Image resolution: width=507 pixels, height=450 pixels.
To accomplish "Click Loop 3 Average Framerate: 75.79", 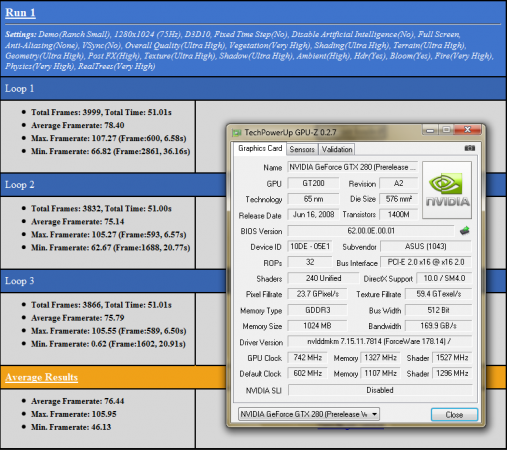I will tap(78, 318).
